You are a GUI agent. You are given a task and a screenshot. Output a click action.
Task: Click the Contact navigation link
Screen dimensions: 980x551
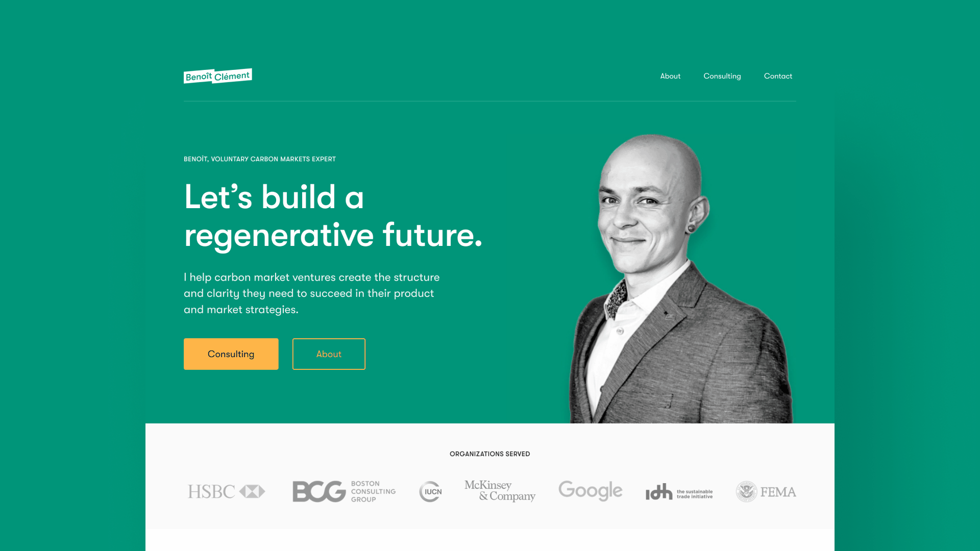point(778,76)
